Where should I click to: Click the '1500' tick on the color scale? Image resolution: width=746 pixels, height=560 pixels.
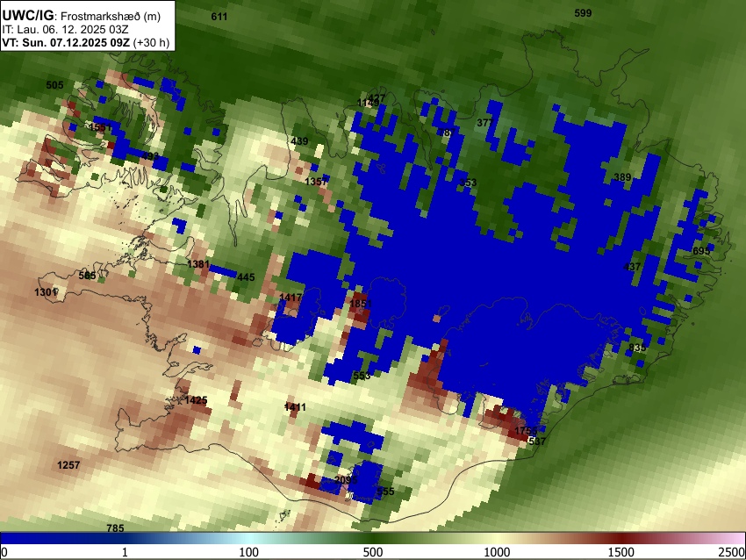(621, 552)
